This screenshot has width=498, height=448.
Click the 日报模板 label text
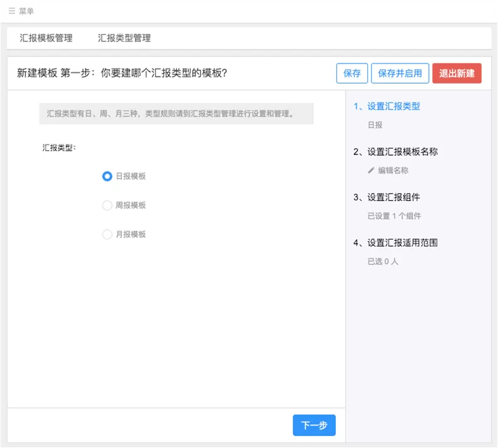click(131, 176)
